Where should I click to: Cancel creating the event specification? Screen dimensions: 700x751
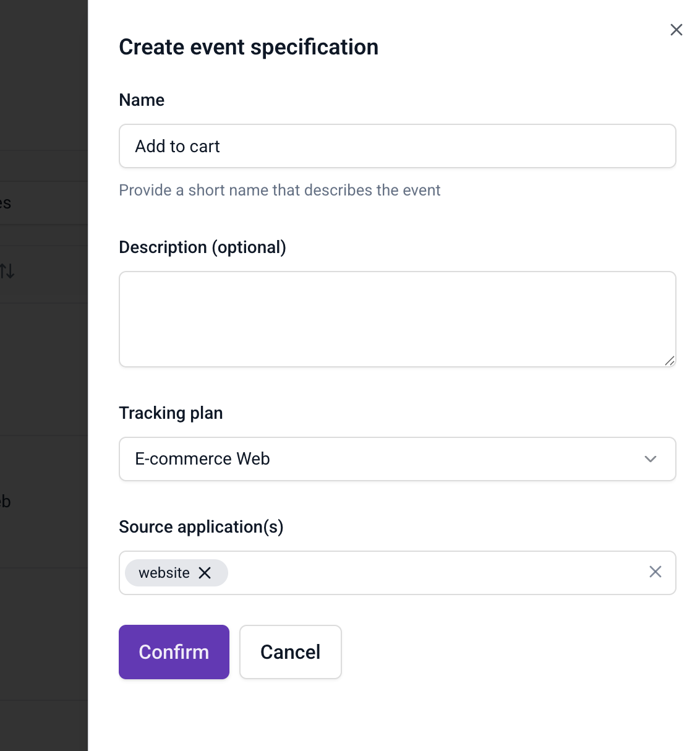tap(290, 651)
